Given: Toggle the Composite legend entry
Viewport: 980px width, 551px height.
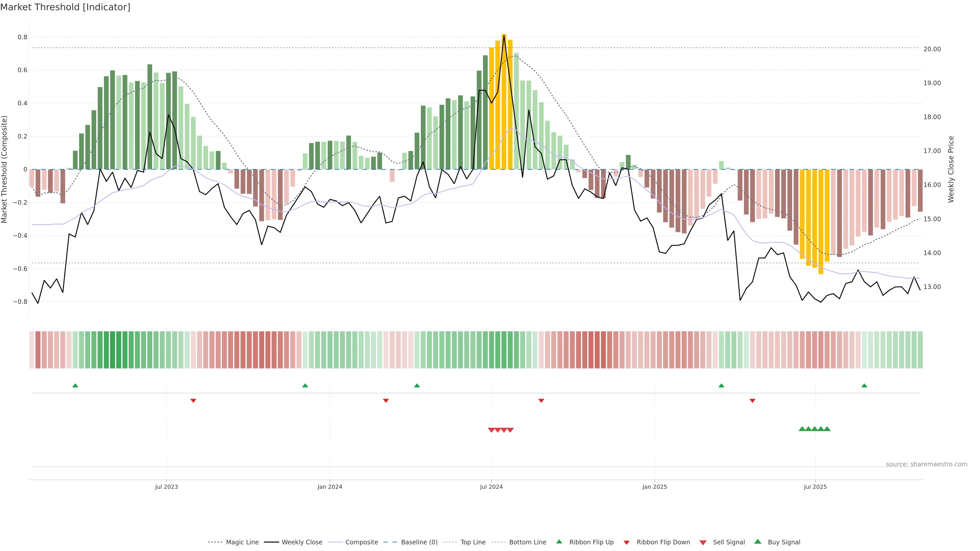Looking at the screenshot, I should click(361, 542).
